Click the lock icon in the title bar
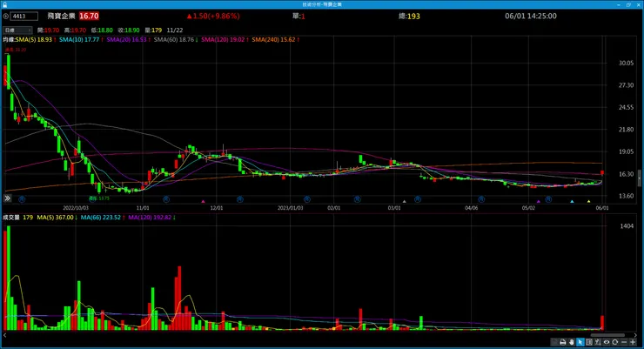This screenshot has height=349, width=644. click(x=4, y=4)
